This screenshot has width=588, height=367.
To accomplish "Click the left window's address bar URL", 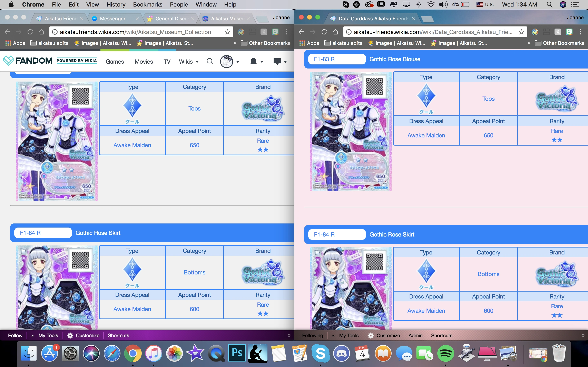I will (x=135, y=32).
